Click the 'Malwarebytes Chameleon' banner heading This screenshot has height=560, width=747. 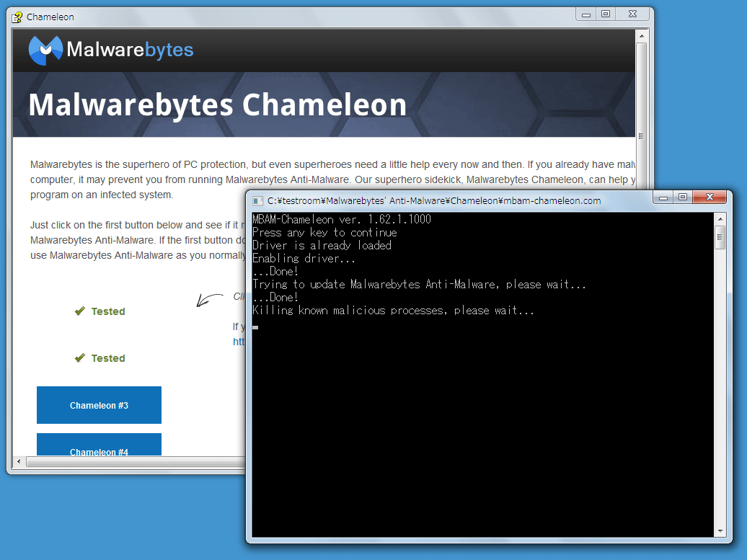(218, 105)
